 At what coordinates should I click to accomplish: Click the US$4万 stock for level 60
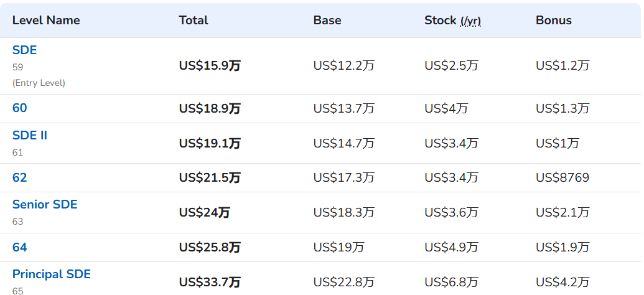pos(446,108)
